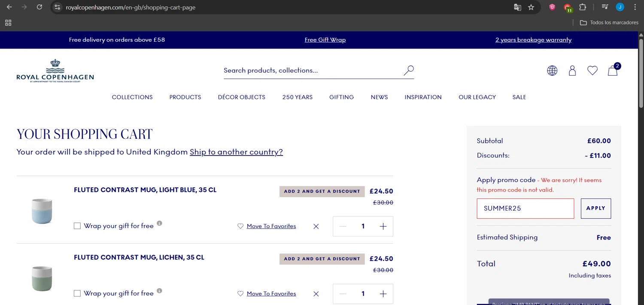Reload the page with the refresh icon
644x305 pixels.
pos(39,7)
